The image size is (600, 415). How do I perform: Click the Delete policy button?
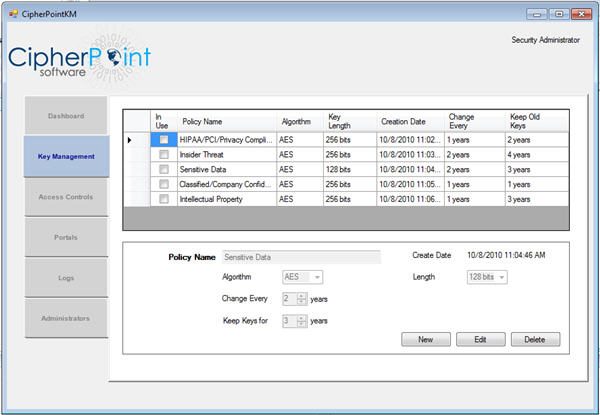[x=535, y=339]
